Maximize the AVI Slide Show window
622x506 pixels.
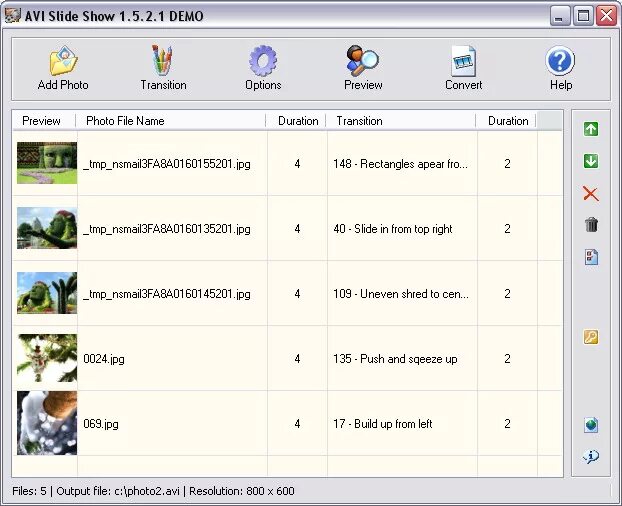583,16
